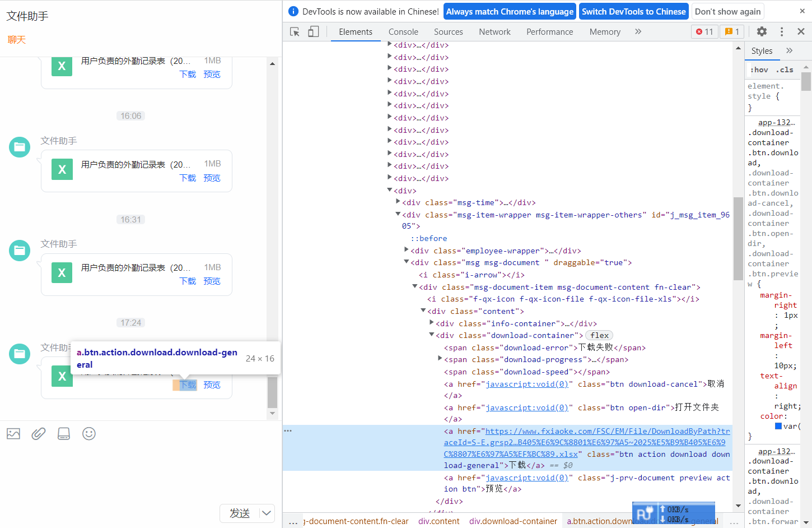Click the blue color swatch in Styles
The height and width of the screenshot is (528, 812).
click(x=778, y=427)
